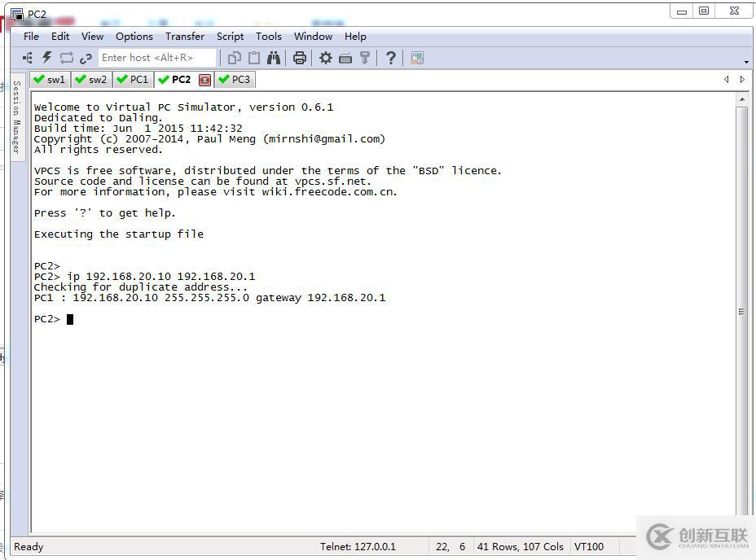
Task: Open the Window menu
Action: pos(313,37)
